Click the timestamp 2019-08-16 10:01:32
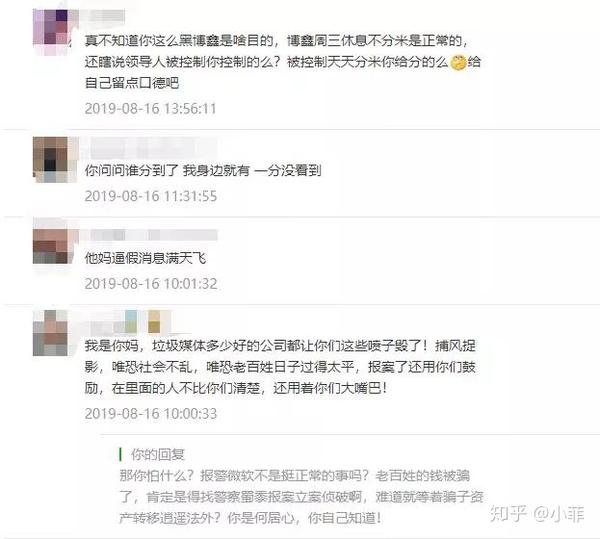Screen dimensions: 600x539 151,284
